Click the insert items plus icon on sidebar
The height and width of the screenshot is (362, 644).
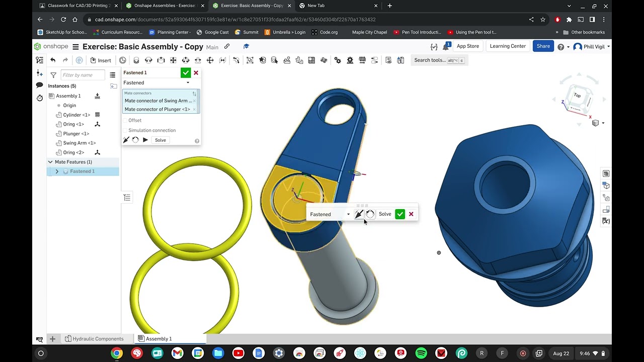coord(39,73)
